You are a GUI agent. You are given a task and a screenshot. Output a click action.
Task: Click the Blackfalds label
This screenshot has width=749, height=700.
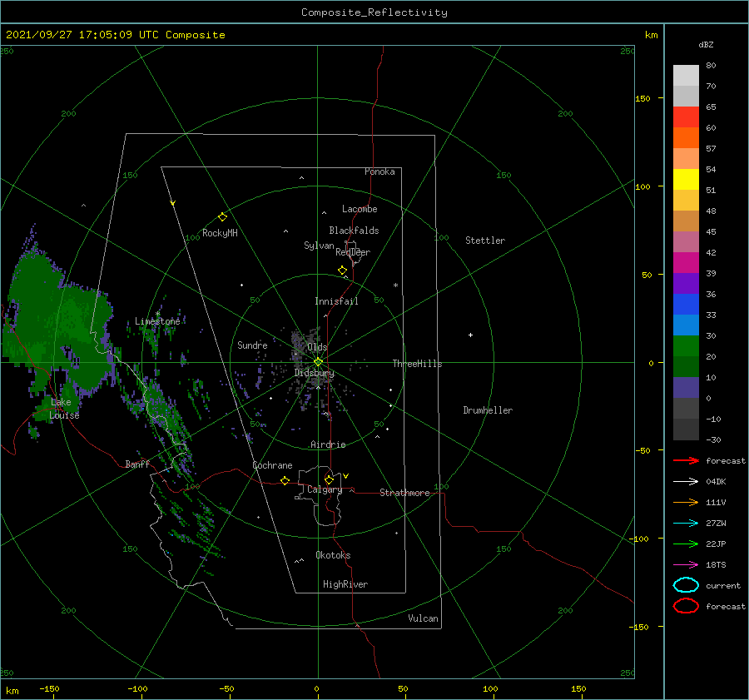tap(354, 231)
